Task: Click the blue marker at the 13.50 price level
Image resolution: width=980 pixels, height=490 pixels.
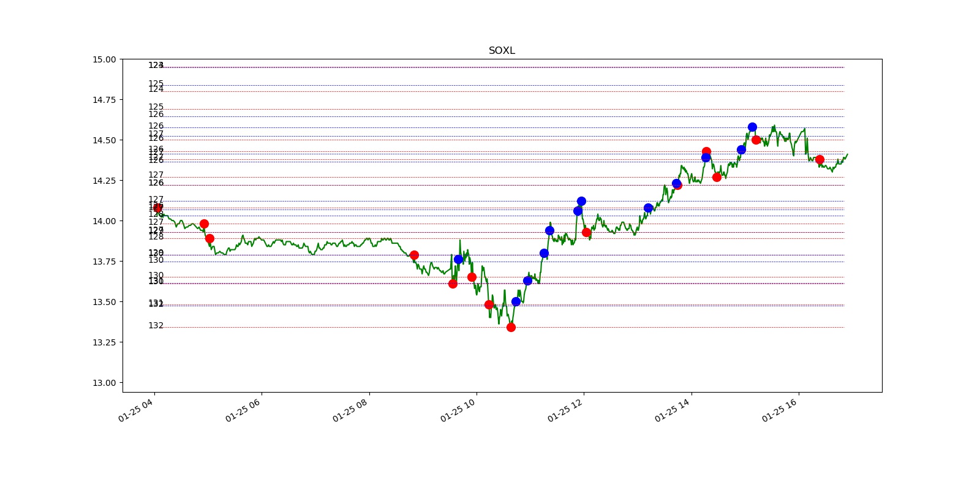Action: 516,301
